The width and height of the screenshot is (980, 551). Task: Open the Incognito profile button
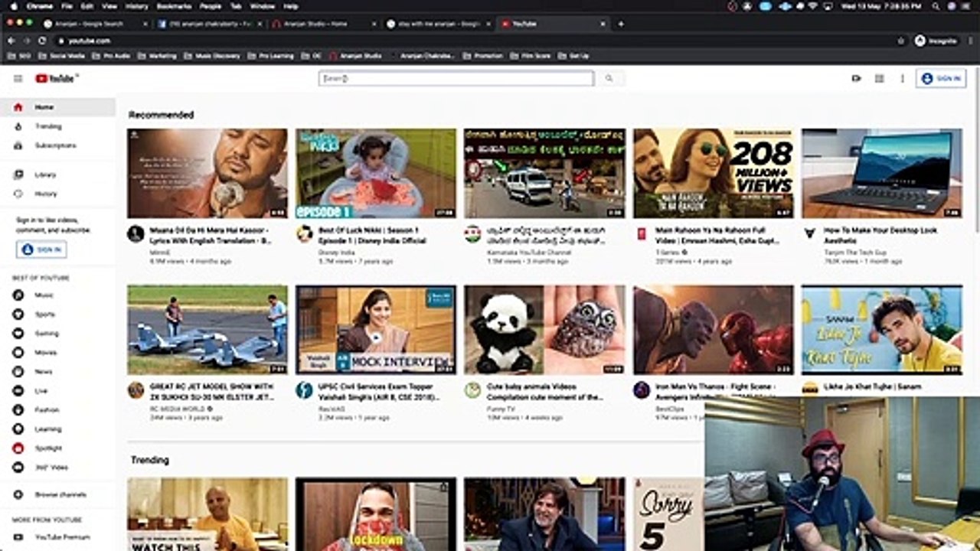(x=936, y=41)
